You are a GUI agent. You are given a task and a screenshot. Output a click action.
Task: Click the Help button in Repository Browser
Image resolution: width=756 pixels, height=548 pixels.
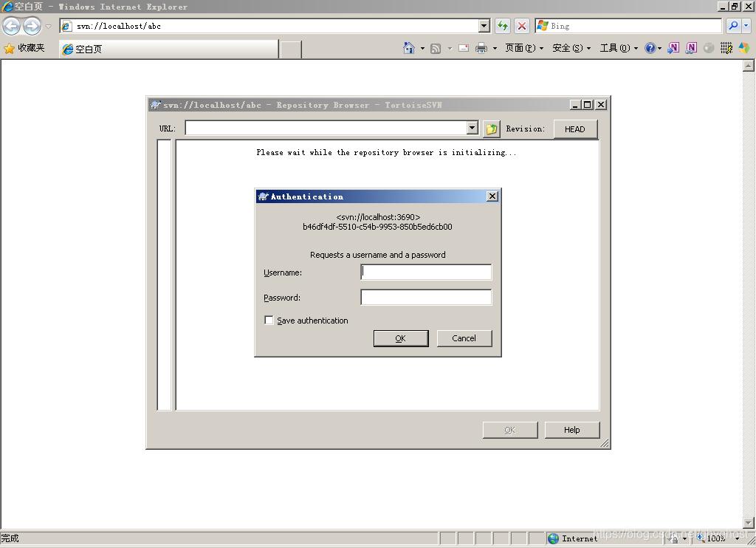click(x=572, y=430)
